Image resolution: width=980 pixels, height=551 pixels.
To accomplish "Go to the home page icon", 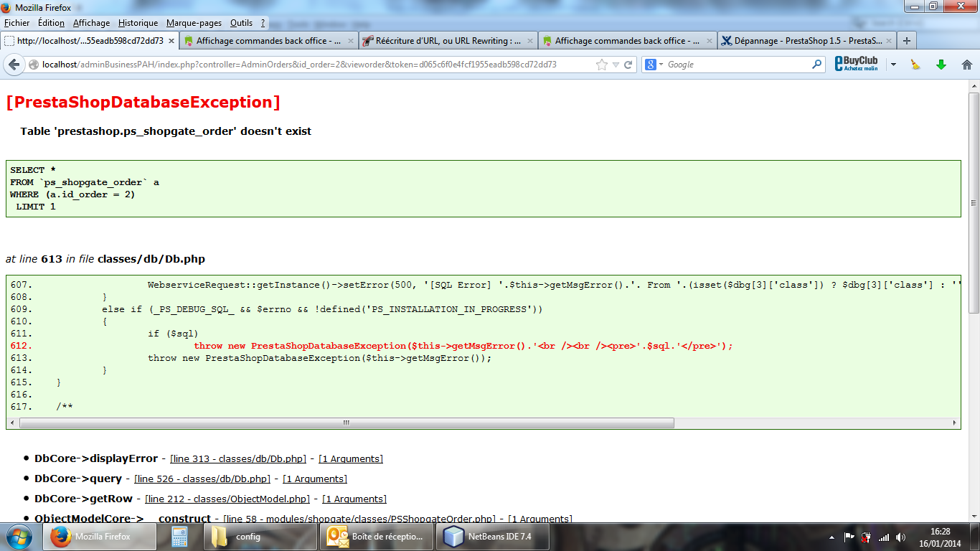I will tap(966, 65).
